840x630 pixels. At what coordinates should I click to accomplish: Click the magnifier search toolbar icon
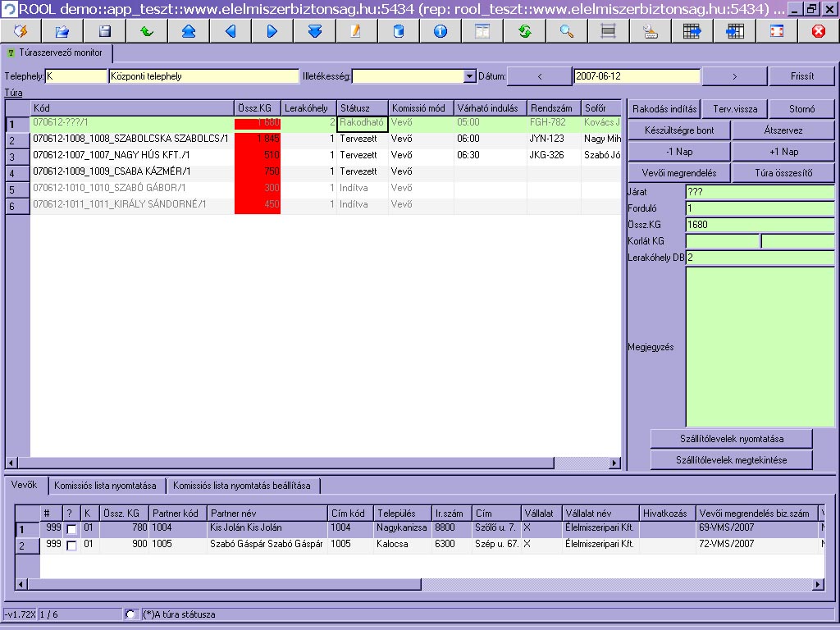click(x=566, y=31)
